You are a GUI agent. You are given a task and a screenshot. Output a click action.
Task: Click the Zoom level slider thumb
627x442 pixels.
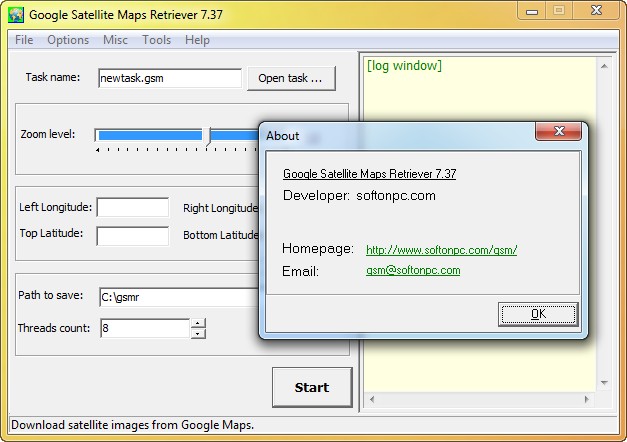(206, 136)
